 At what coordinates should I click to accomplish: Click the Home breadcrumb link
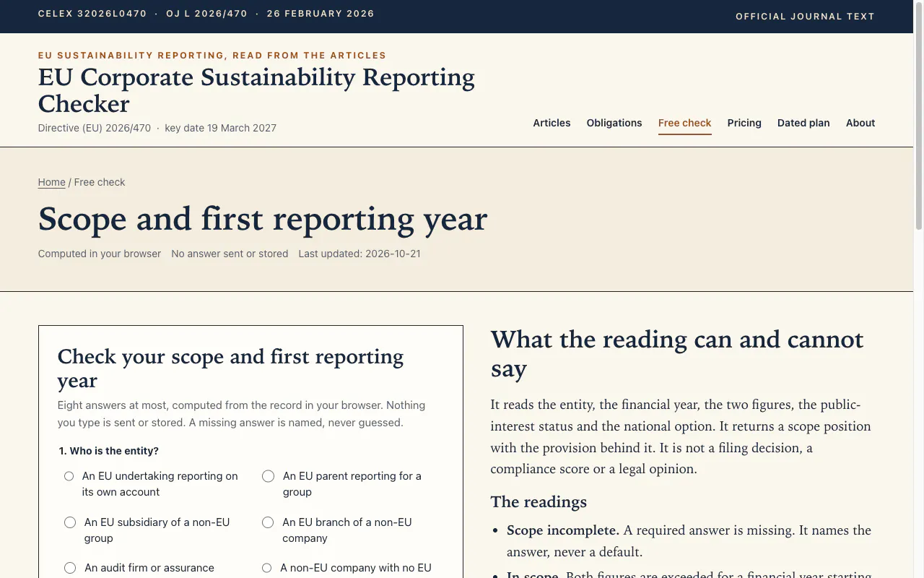pos(52,182)
